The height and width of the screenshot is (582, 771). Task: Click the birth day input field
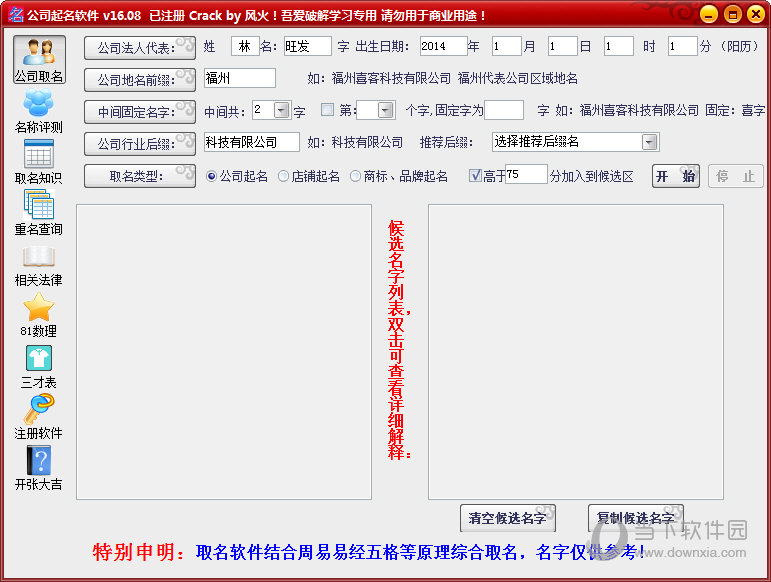point(563,46)
